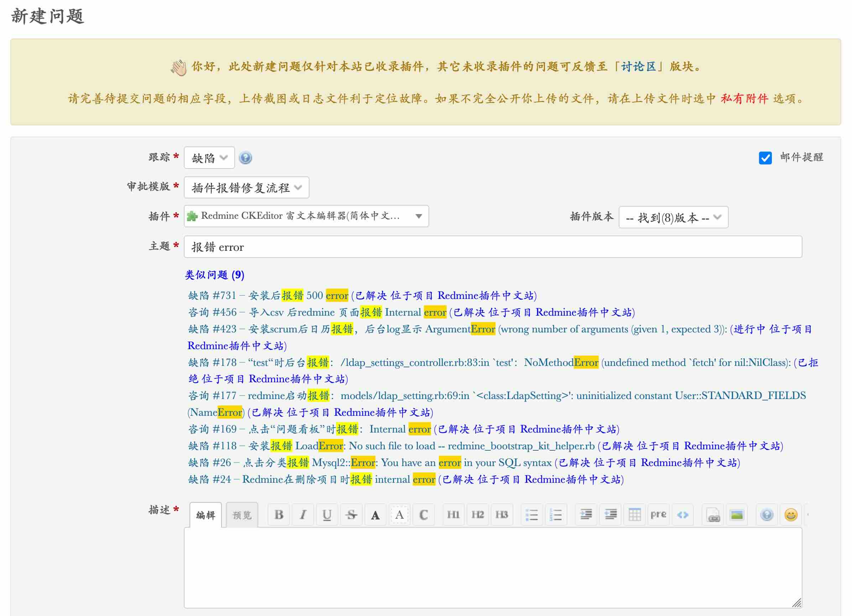The width and height of the screenshot is (852, 616).
Task: Apply strikethrough formatting in editor toolbar
Action: [351, 514]
